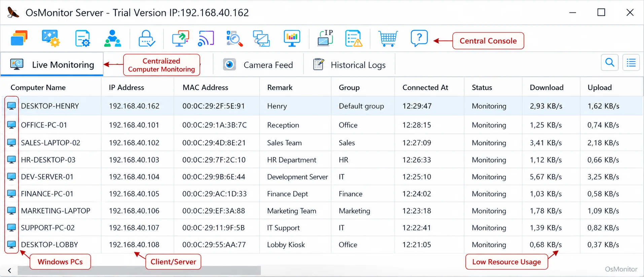Image resolution: width=644 pixels, height=277 pixels.
Task: Click the overlapping chat screens icon
Action: [261, 38]
